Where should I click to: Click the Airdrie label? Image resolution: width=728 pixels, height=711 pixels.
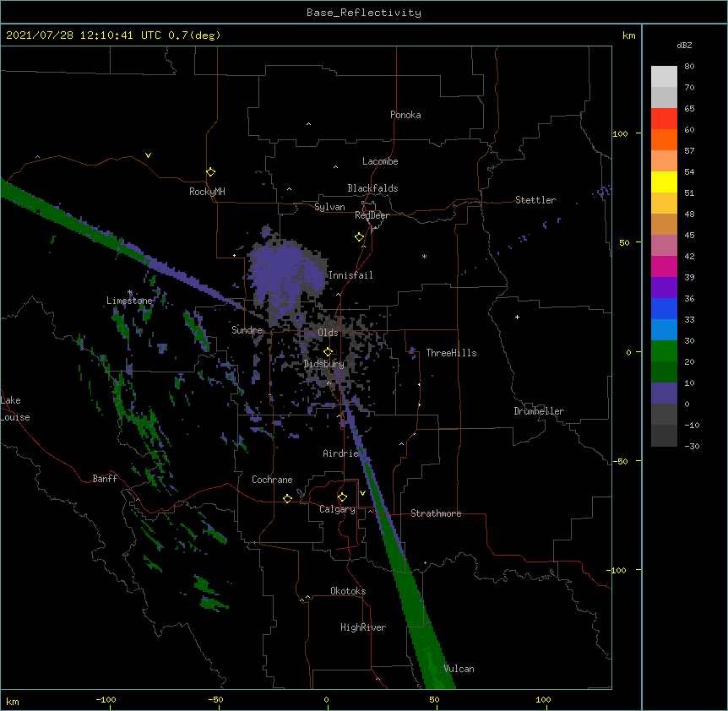(x=340, y=453)
